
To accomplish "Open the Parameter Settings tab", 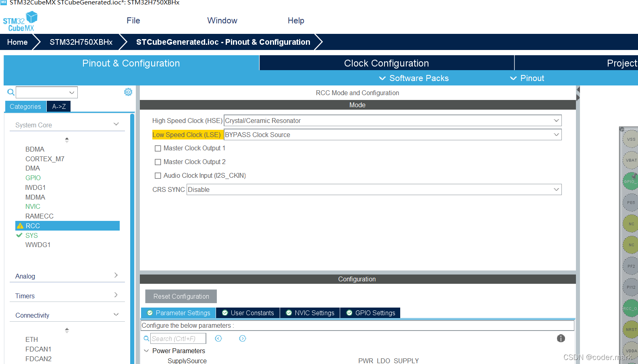I will [x=178, y=313].
